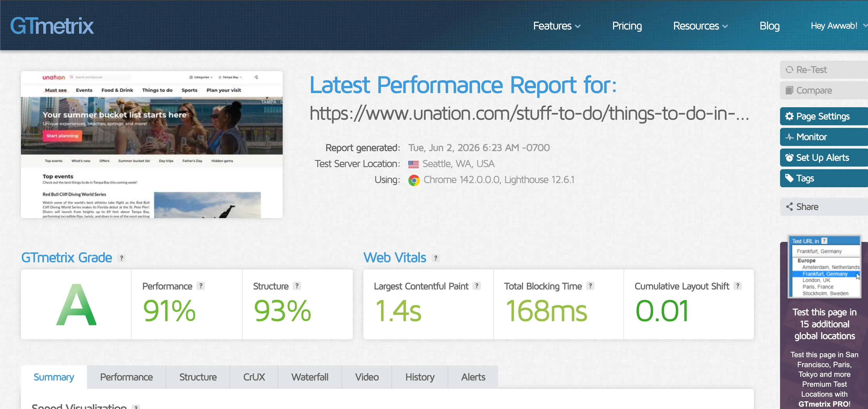Switch to the Waterfall tab
Screen dimensions: 868x409
point(310,377)
